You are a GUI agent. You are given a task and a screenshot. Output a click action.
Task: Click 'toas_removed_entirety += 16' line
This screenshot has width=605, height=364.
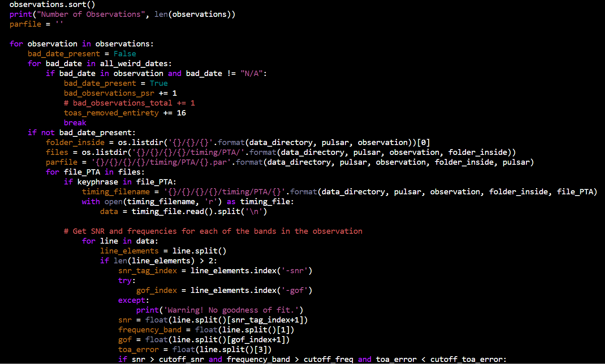[125, 113]
